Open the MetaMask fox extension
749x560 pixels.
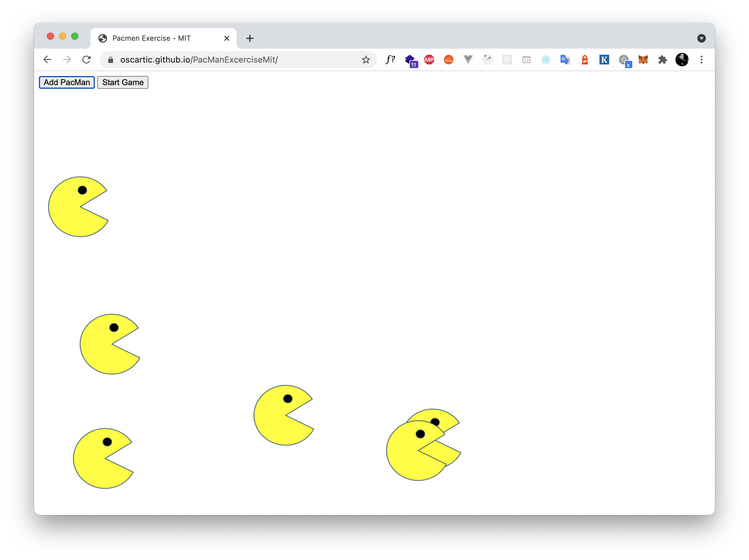[643, 60]
